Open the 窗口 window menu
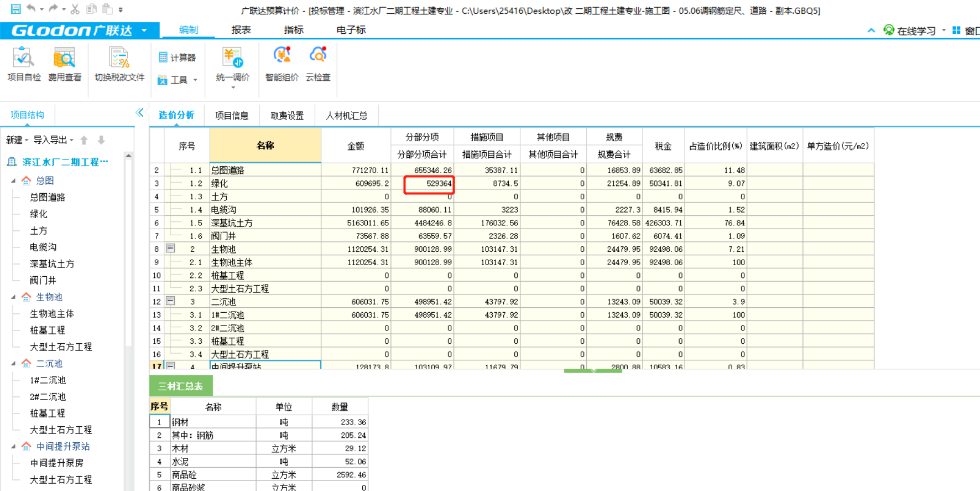Screen dimensions: 980x491 tap(966, 31)
